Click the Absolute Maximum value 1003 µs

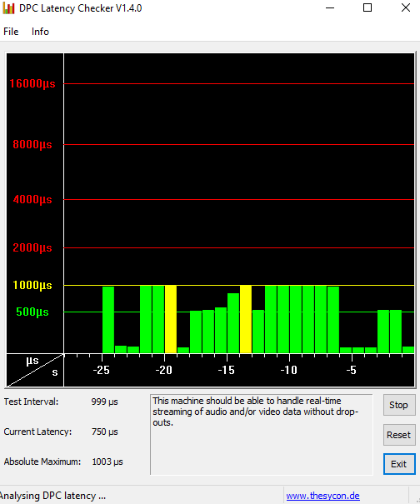(107, 462)
